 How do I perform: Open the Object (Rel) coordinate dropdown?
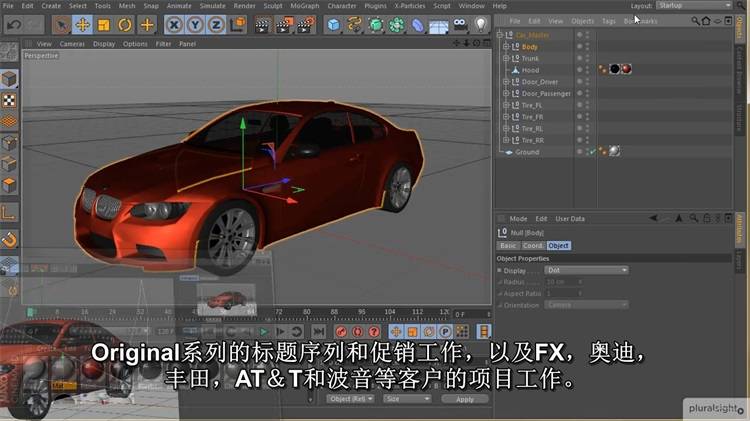coord(351,399)
